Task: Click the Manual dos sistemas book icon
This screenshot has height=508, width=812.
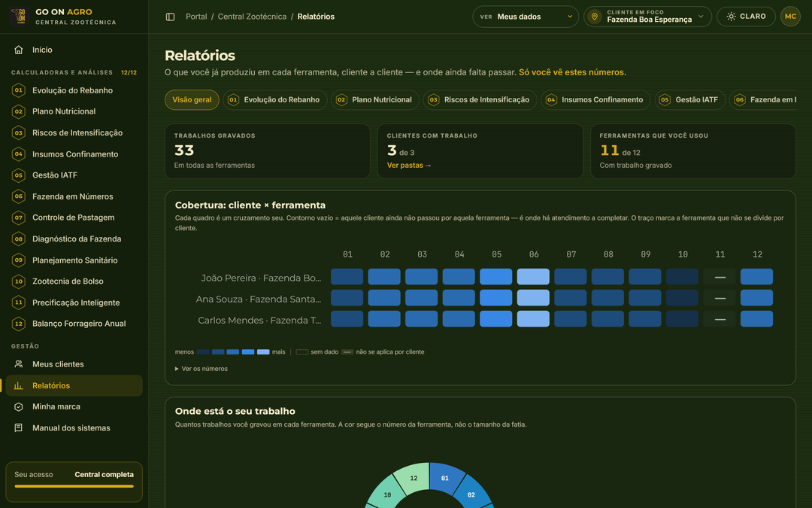Action: pyautogui.click(x=19, y=427)
